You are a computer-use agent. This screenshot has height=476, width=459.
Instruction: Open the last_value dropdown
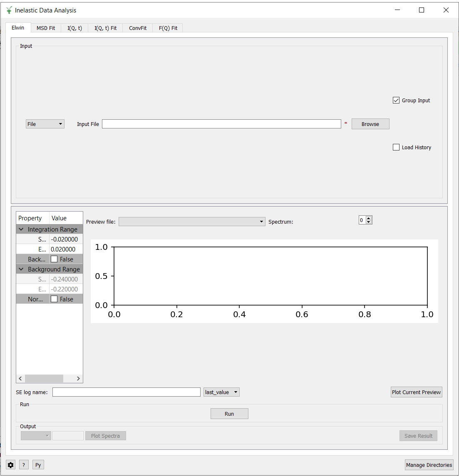point(221,392)
